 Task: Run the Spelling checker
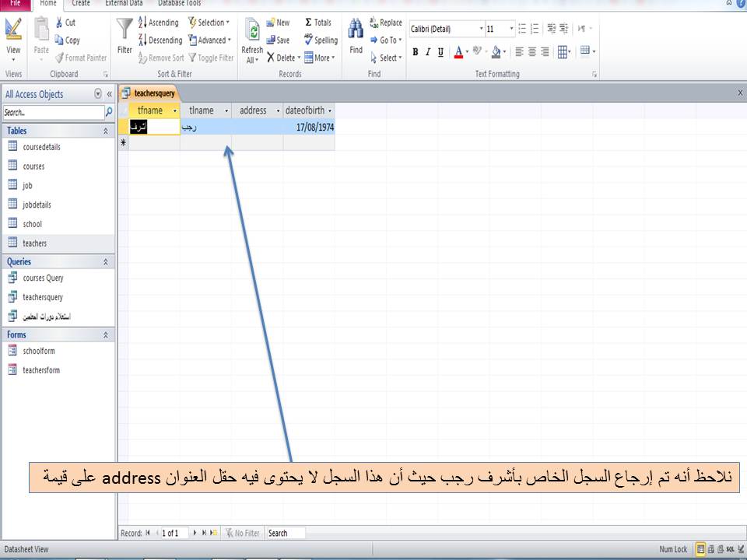(321, 40)
